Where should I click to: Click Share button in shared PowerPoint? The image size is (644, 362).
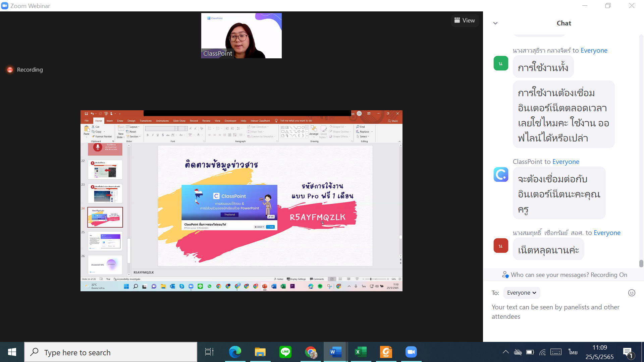[x=393, y=121]
